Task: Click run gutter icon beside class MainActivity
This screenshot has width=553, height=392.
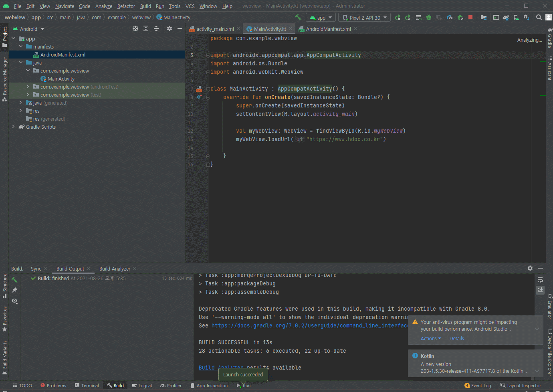Action: 199,89
